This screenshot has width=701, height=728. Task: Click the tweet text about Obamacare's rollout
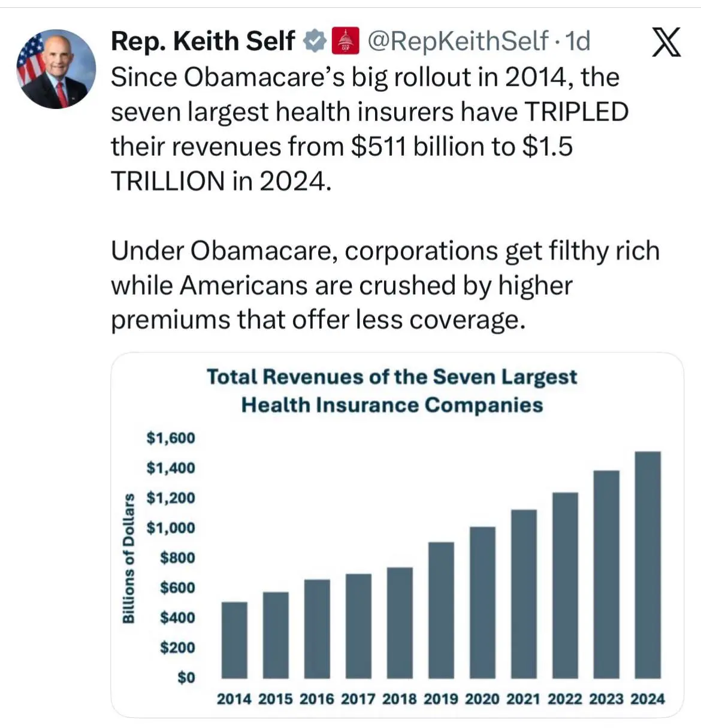[369, 129]
